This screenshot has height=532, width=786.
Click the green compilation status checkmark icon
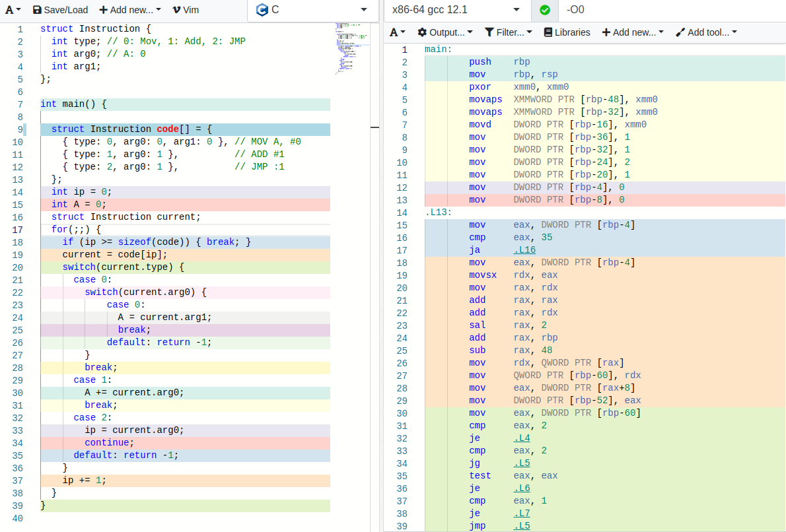[x=544, y=10]
